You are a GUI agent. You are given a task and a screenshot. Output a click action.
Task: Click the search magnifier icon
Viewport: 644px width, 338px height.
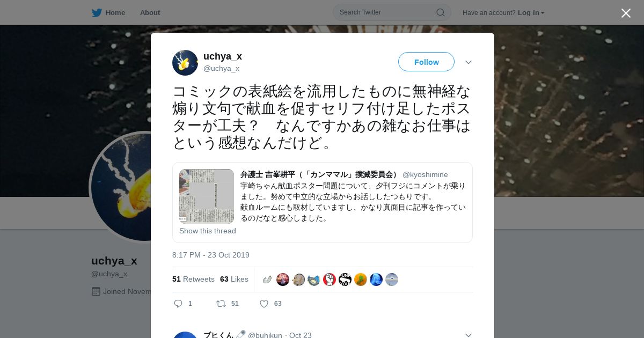point(440,12)
